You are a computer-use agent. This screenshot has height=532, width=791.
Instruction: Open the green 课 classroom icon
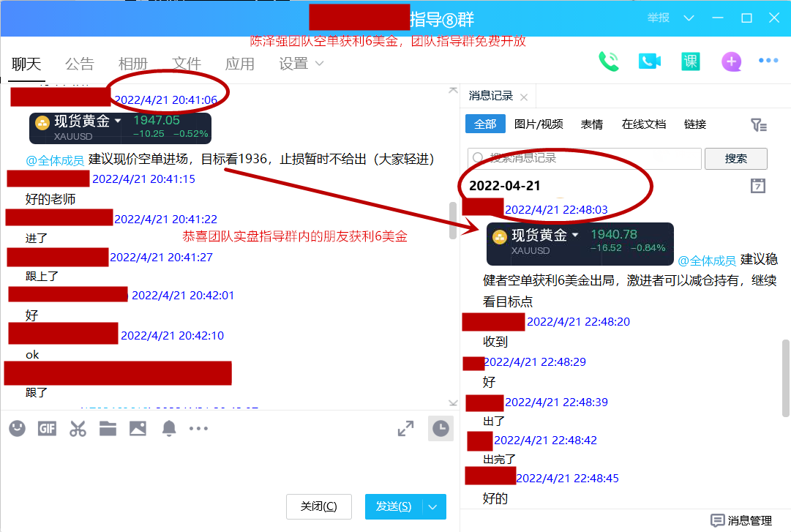tap(690, 61)
